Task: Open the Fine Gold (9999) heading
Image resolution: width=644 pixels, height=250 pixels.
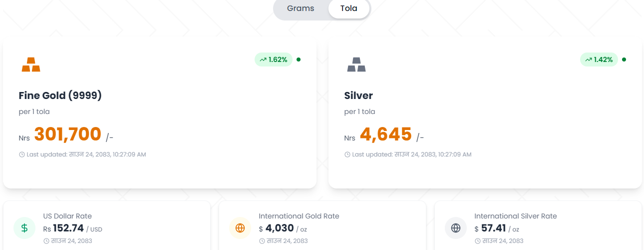Action: pos(60,95)
